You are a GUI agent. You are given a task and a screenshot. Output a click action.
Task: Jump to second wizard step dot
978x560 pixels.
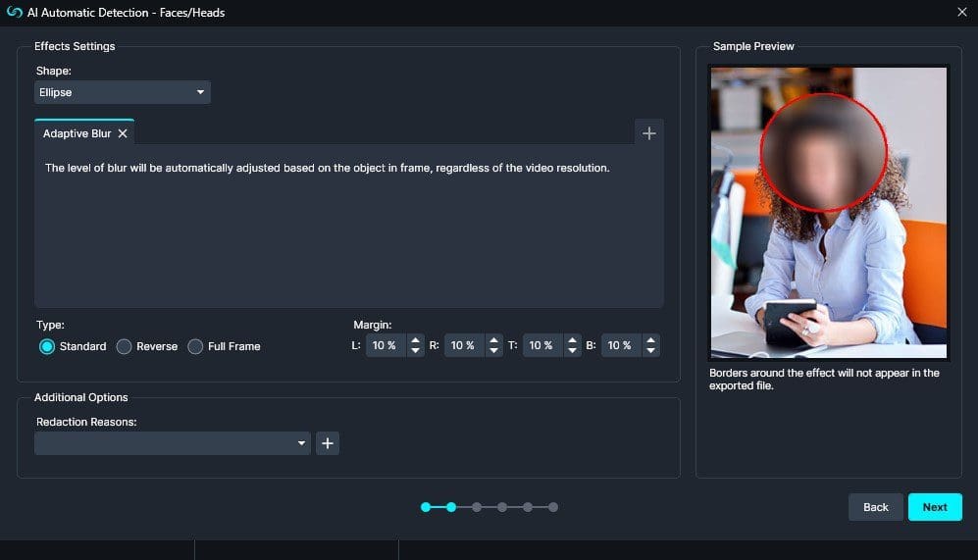[451, 507]
